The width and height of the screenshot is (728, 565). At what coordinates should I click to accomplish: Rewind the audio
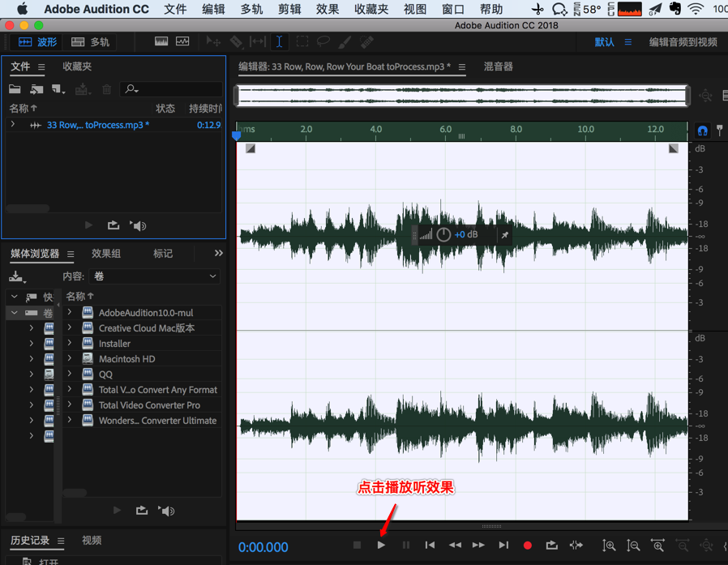click(455, 545)
